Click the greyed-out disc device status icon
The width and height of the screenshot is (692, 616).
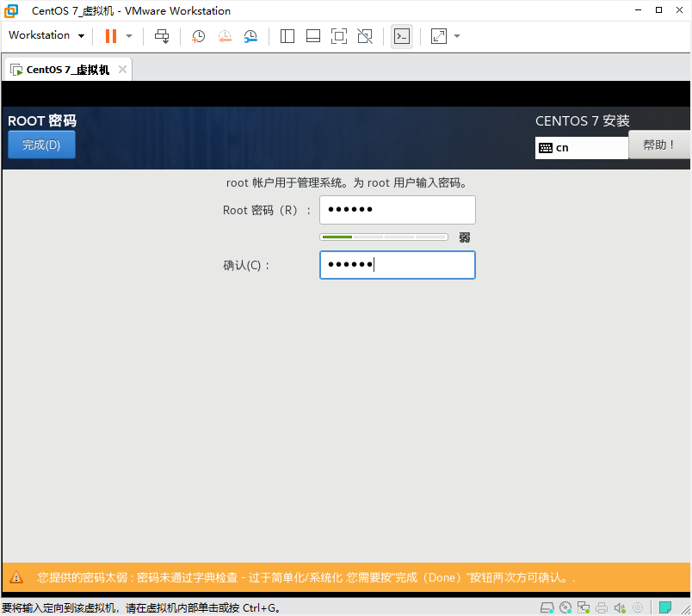point(638,607)
